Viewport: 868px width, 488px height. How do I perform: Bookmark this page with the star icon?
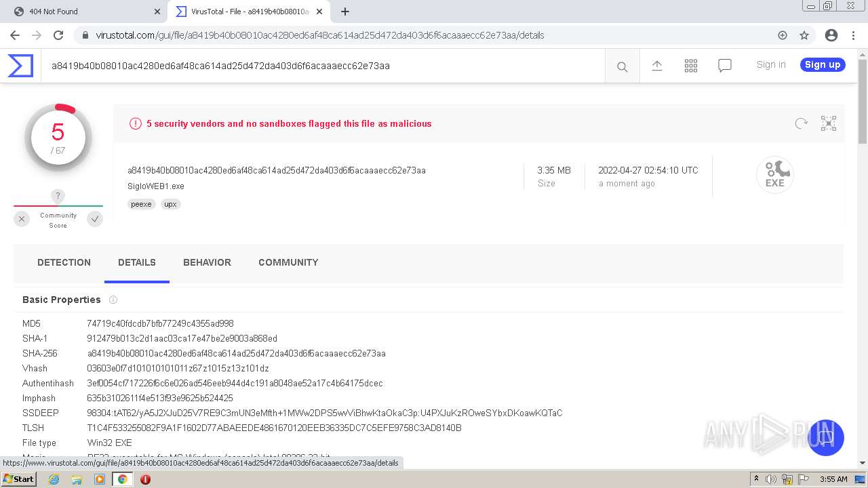click(804, 35)
